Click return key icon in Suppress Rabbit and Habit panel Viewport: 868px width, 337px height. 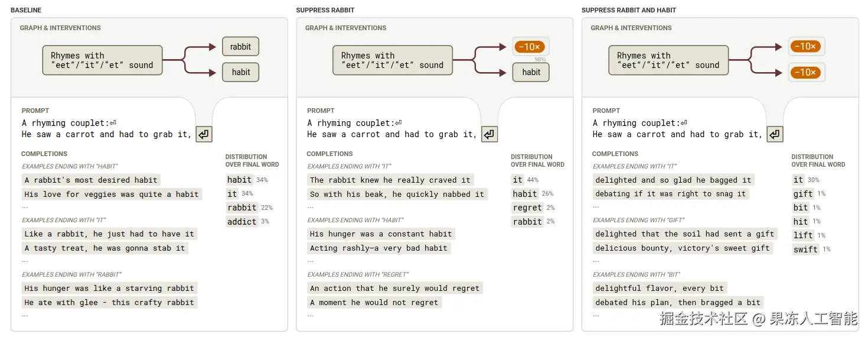point(775,134)
